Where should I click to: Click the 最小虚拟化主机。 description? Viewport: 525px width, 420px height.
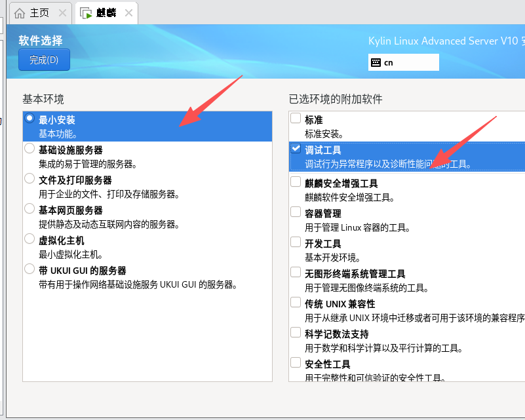pyautogui.click(x=71, y=254)
